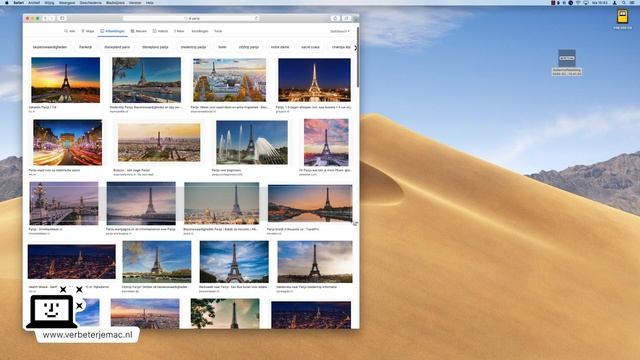Open the aerial daytime Paris rooftops image
This screenshot has height=360, width=640.
click(x=229, y=80)
